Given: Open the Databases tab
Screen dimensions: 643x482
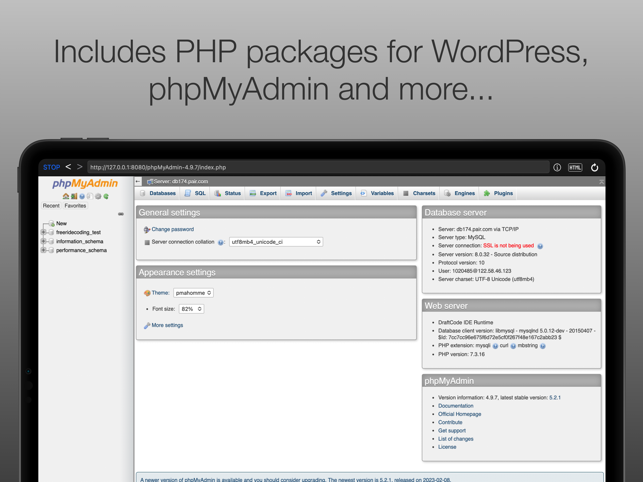Looking at the screenshot, I should 158,193.
